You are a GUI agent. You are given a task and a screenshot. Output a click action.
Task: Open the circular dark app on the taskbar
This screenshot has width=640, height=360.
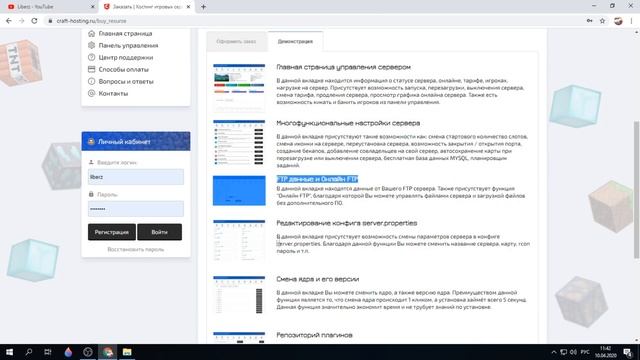(x=87, y=352)
